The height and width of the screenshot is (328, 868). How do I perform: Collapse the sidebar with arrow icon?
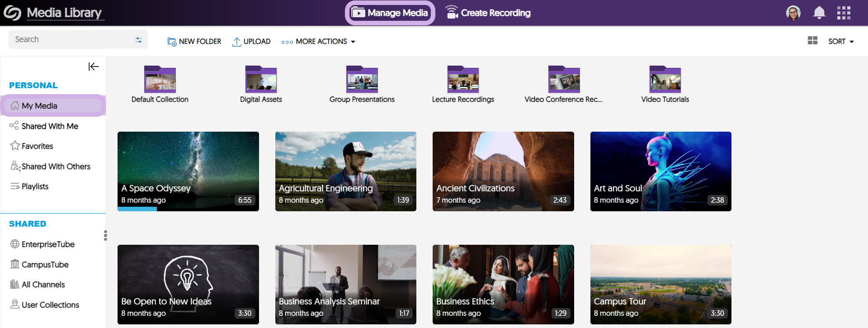(x=94, y=67)
